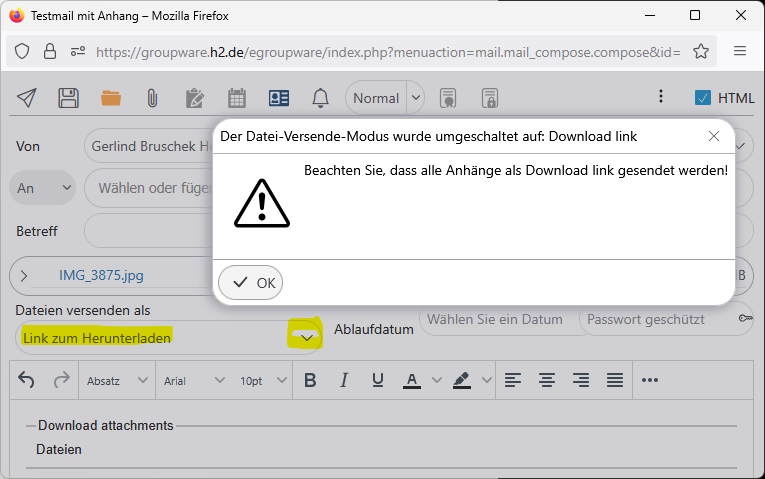The height and width of the screenshot is (479, 765).
Task: Expand the 'Link zum Herunterladen' dropdown arrow
Action: click(x=307, y=338)
